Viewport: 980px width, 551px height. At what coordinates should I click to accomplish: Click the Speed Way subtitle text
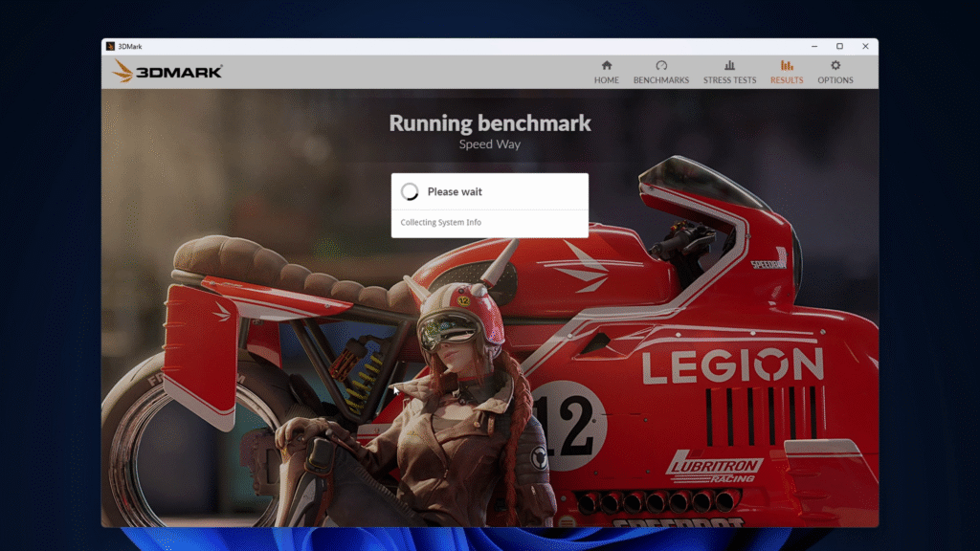(490, 143)
